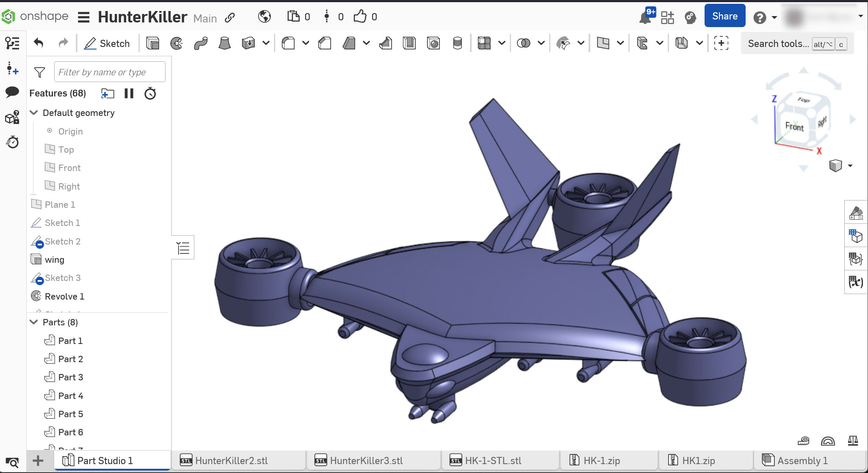The height and width of the screenshot is (473, 868).
Task: Click the Front face of view cube
Action: [x=794, y=126]
